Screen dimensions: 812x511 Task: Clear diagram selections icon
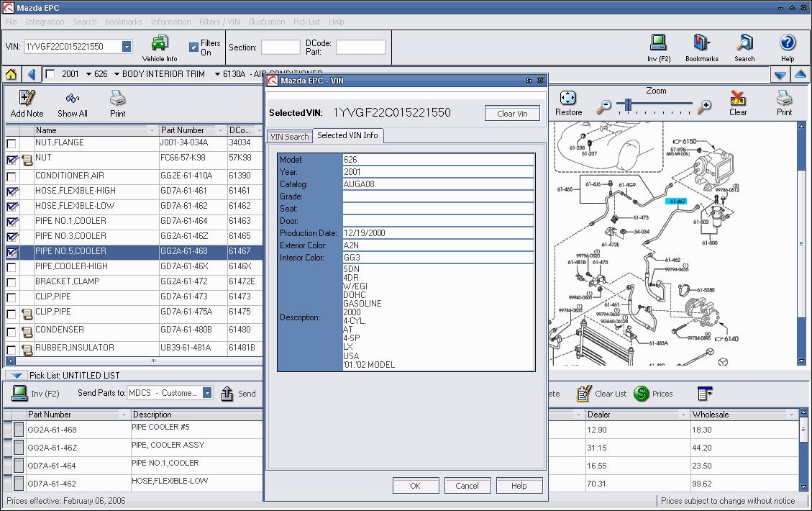737,97
